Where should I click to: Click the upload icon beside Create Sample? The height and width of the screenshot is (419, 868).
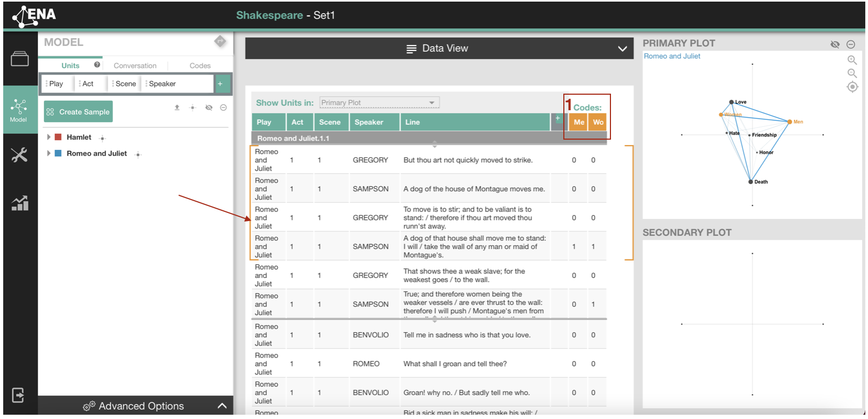pyautogui.click(x=177, y=108)
